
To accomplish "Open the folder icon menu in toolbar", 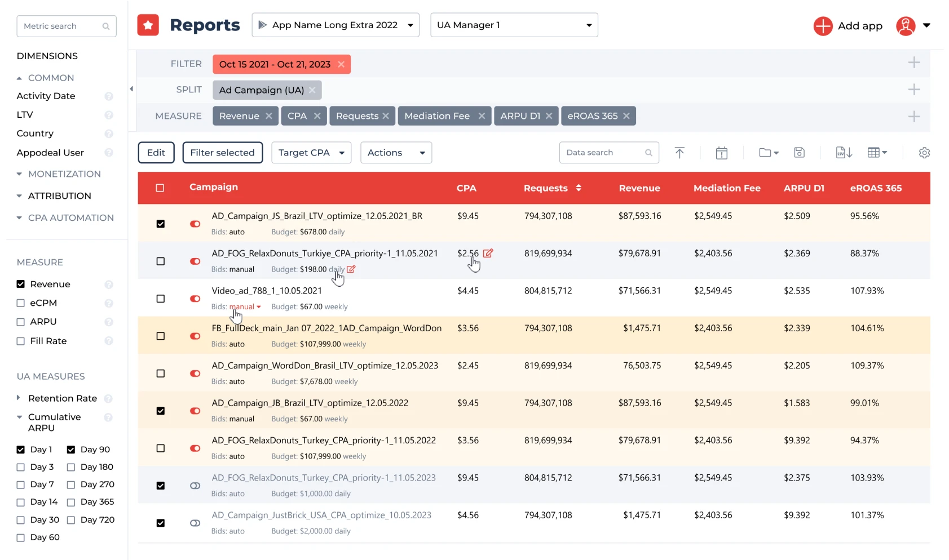I will (769, 153).
